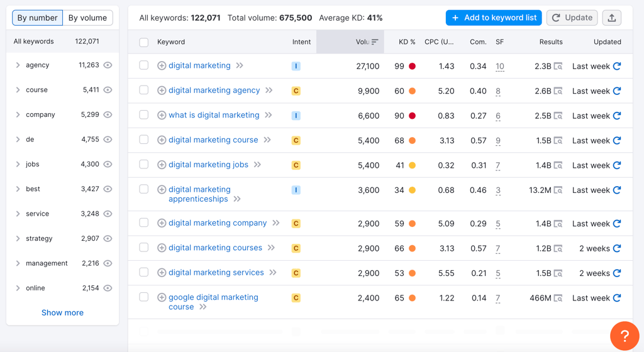Open SERP results icon for digital marketing

(558, 66)
